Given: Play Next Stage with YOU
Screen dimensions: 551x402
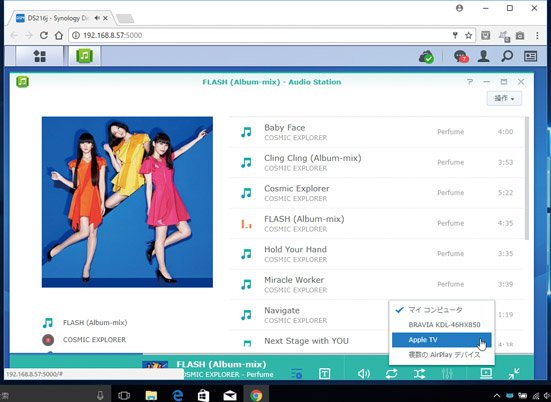Looking at the screenshot, I should 306,341.
